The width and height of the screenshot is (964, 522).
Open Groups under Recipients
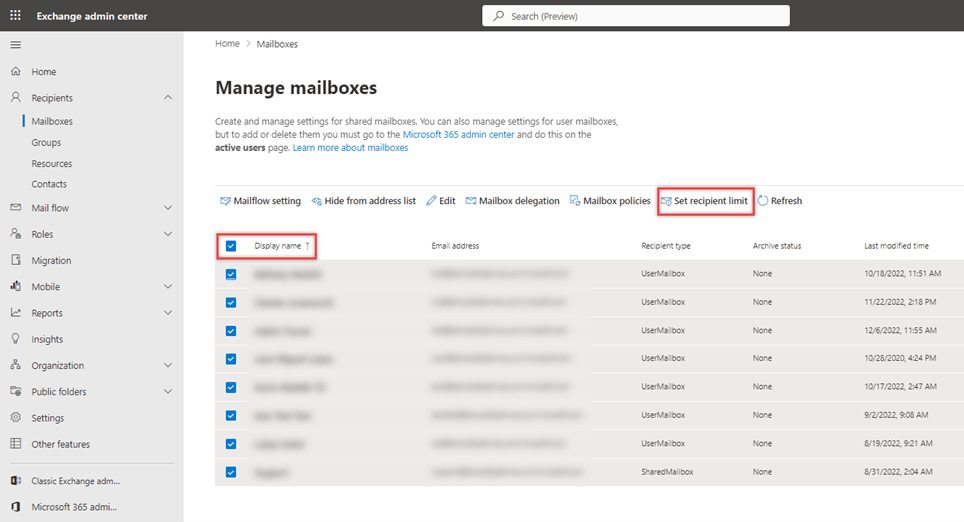(46, 142)
